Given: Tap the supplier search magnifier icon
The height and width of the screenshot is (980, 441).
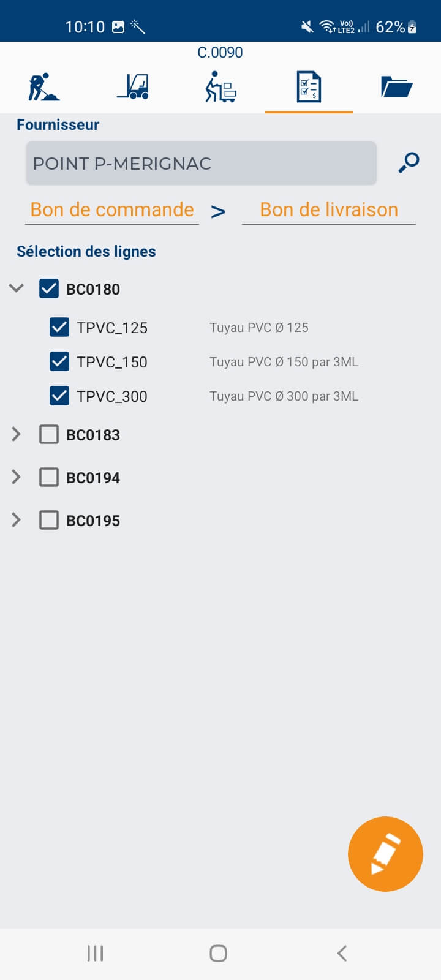Looking at the screenshot, I should coord(409,163).
